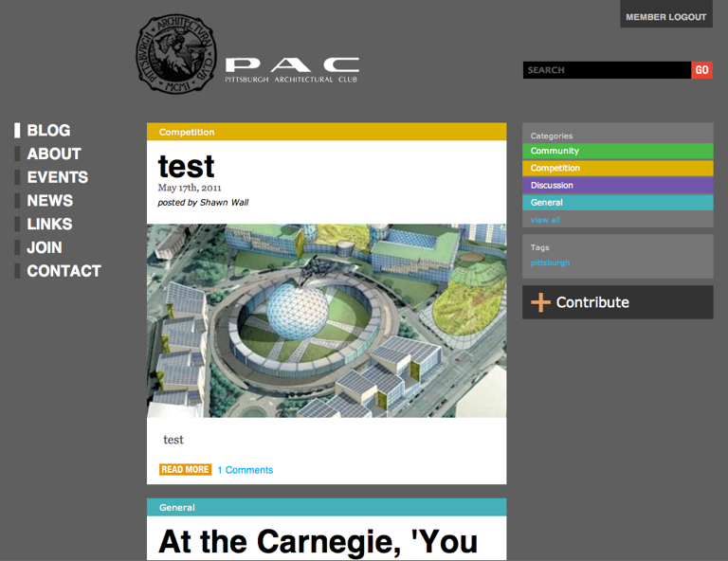The height and width of the screenshot is (561, 728).
Task: Click the Categories heading text
Action: 551,136
